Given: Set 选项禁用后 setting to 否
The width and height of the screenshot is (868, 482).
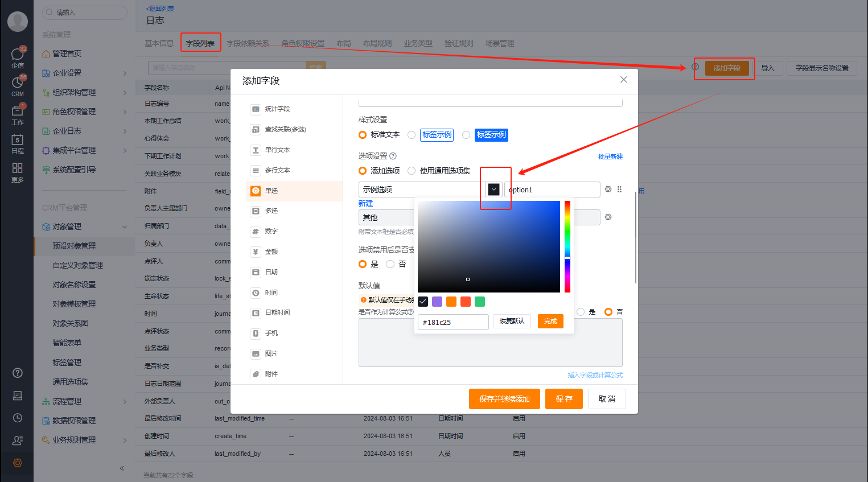Looking at the screenshot, I should pyautogui.click(x=390, y=264).
